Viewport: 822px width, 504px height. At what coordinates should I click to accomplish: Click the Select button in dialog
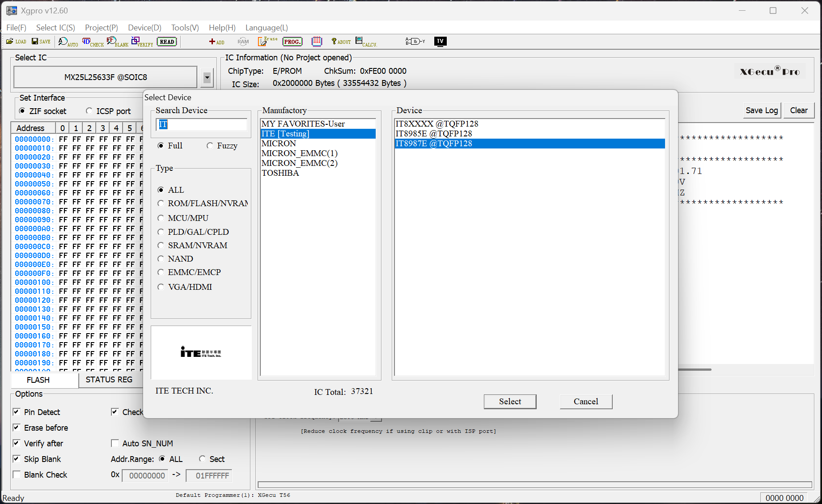pos(510,402)
